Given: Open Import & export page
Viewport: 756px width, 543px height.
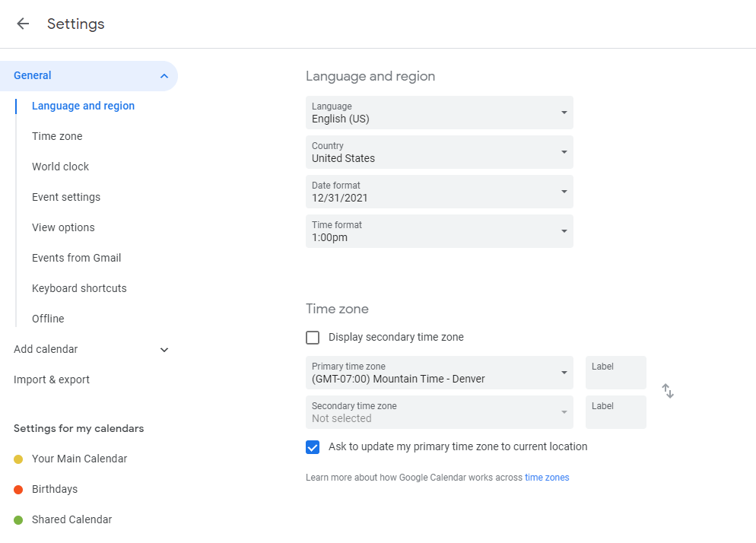Looking at the screenshot, I should tap(52, 379).
